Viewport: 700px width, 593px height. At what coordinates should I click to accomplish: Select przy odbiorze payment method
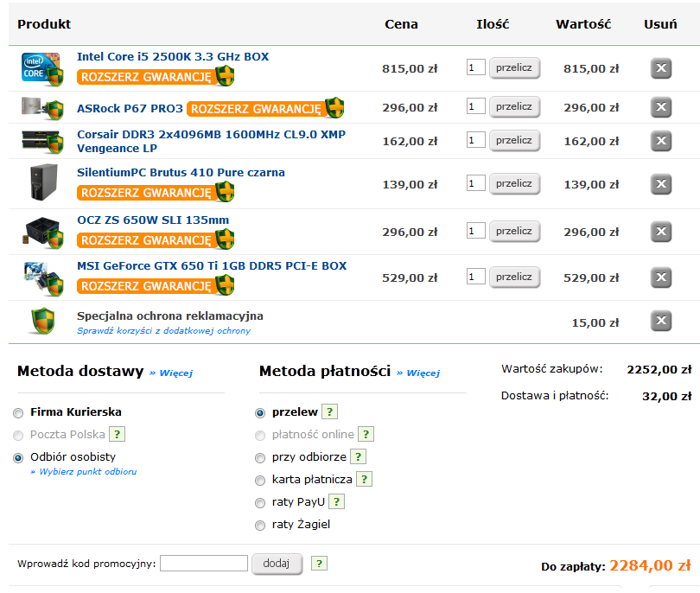pos(260,457)
